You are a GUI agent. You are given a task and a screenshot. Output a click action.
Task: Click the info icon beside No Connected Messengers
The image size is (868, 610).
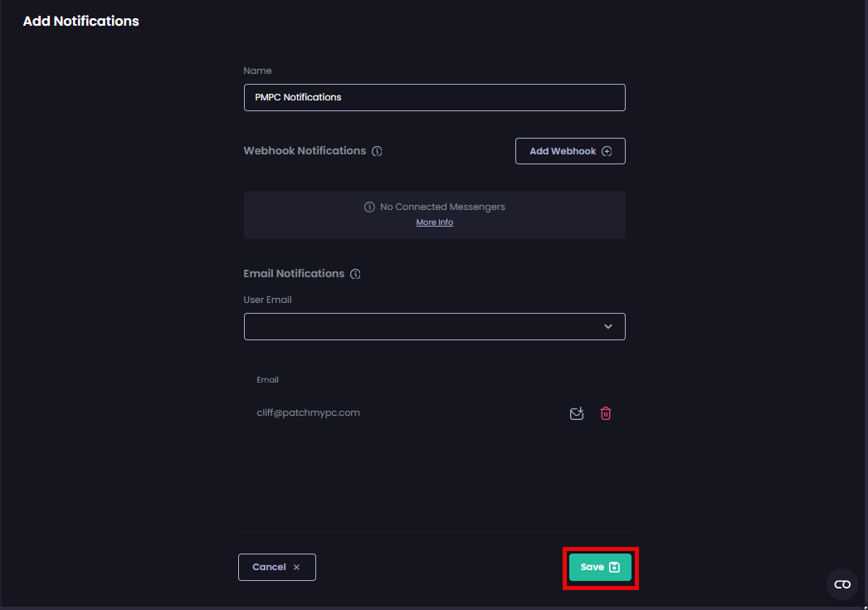370,207
